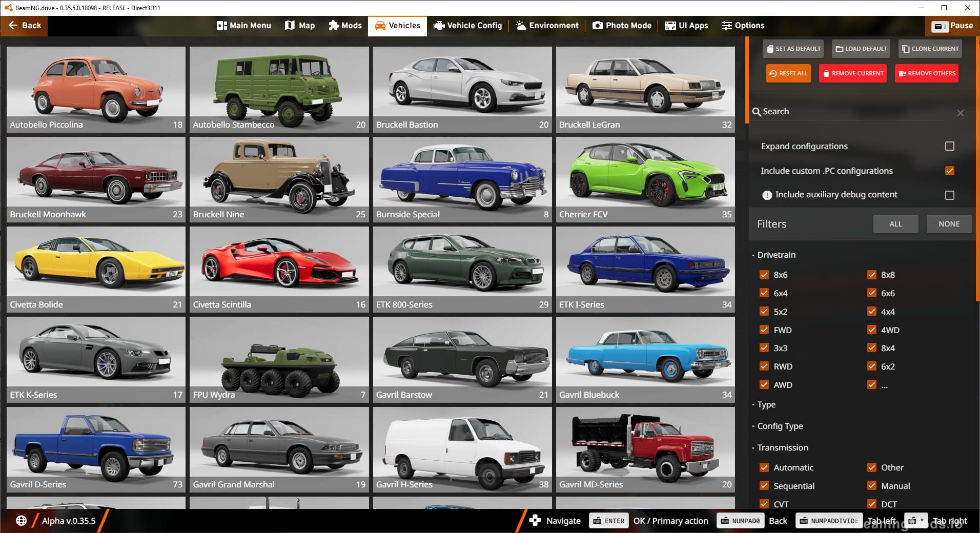Screen dimensions: 980x533
Task: Select the Civetta Scintilla vehicle
Action: coord(279,270)
